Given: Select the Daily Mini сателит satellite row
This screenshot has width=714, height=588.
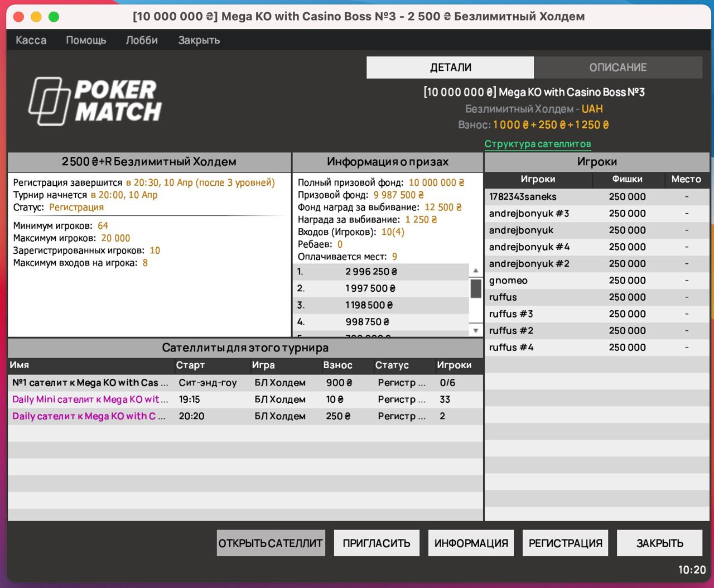Looking at the screenshot, I should (x=245, y=399).
